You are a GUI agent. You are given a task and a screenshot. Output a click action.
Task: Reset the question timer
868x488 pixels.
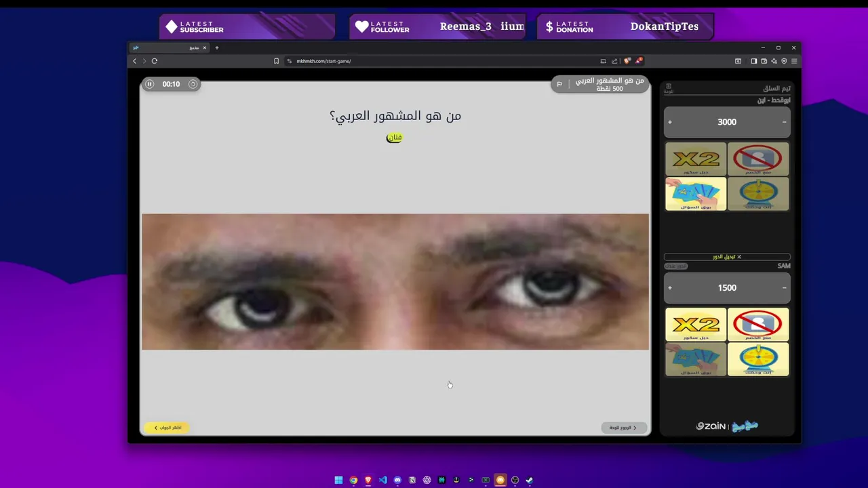[x=193, y=84]
